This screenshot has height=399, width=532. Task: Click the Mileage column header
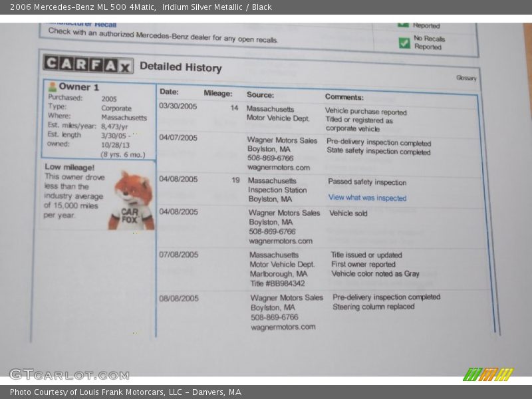(217, 93)
